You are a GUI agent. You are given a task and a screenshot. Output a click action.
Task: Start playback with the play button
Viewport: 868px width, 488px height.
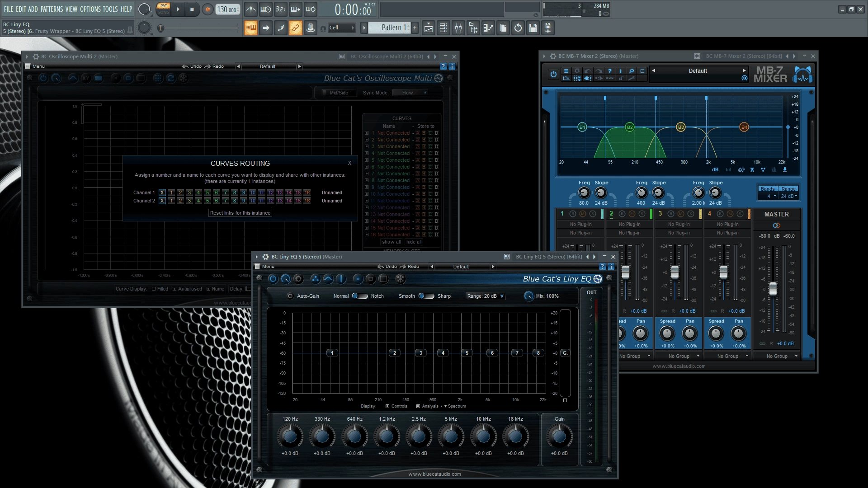click(x=178, y=9)
